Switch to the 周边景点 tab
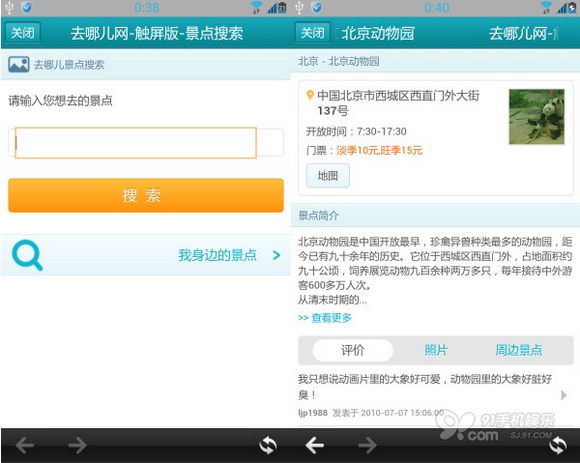Viewport: 580px width, 463px height. coord(519,350)
